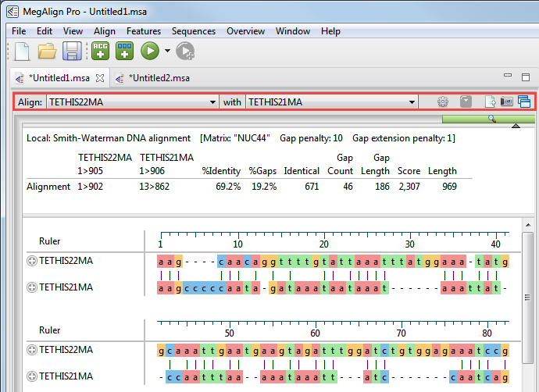Open the TETHIS21MA sequence dropdown

pos(332,102)
